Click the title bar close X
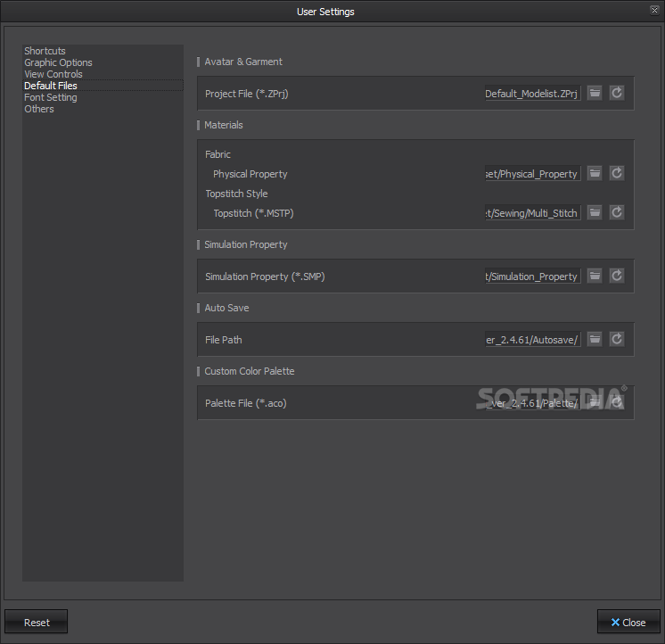 pos(654,10)
